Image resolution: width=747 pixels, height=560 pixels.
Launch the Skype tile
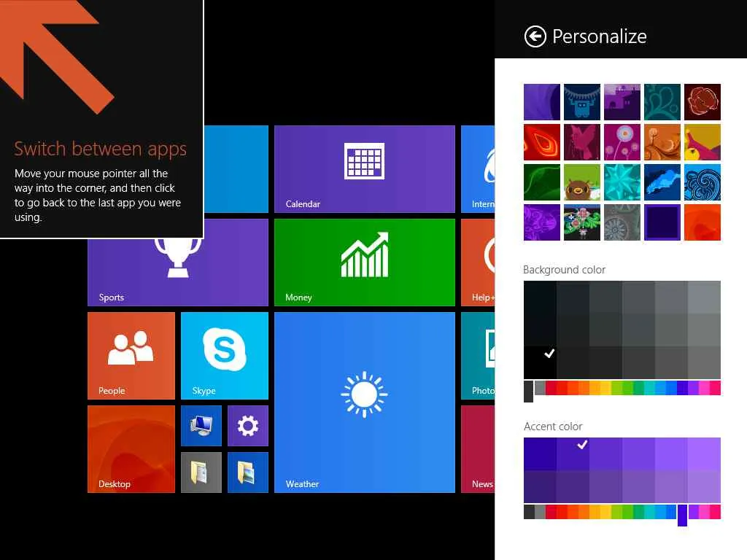pyautogui.click(x=225, y=356)
